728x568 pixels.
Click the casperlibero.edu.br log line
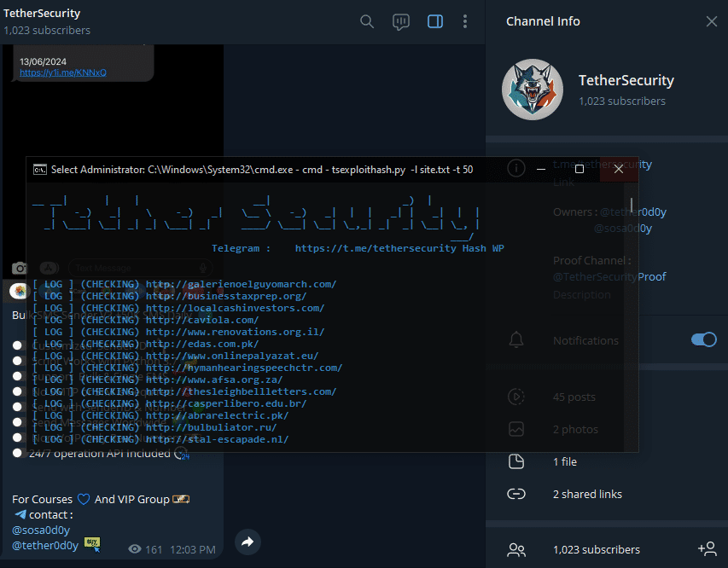[170, 403]
